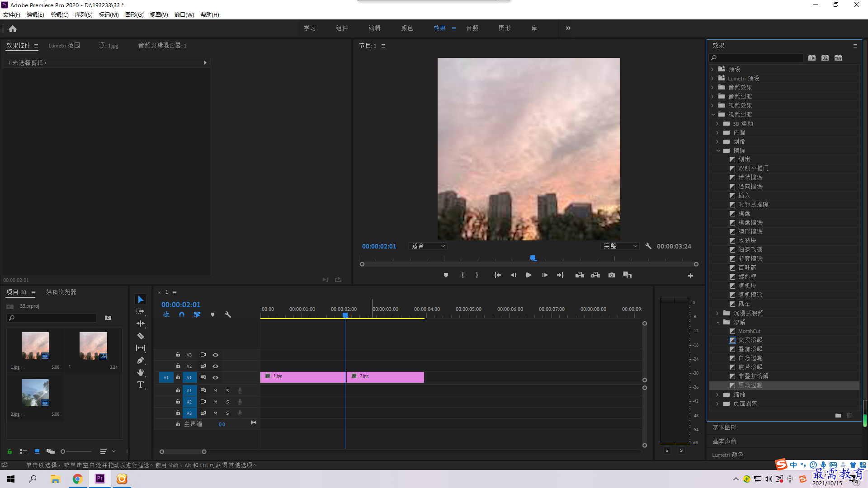Open the 序列(S) menu
The image size is (868, 488).
coord(84,15)
